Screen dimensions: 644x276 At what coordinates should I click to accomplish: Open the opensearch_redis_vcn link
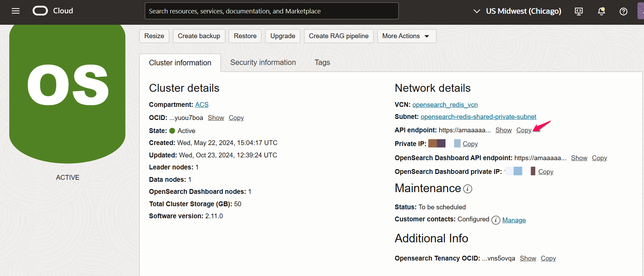coord(445,105)
